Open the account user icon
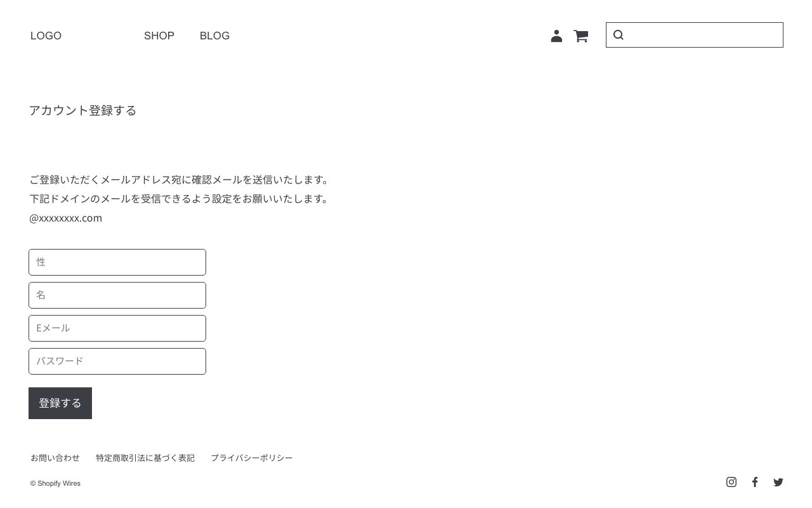 [x=556, y=36]
